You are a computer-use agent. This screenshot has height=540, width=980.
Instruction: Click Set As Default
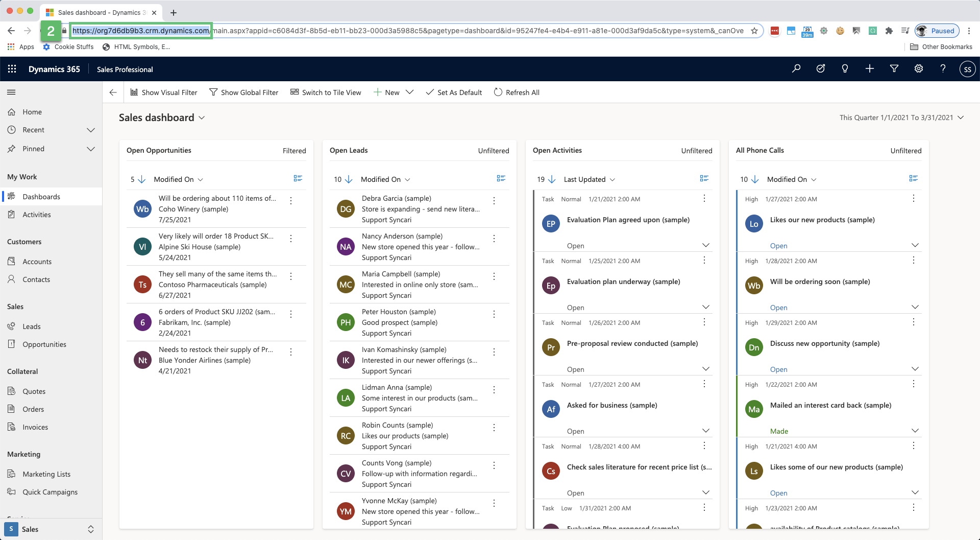coord(454,92)
